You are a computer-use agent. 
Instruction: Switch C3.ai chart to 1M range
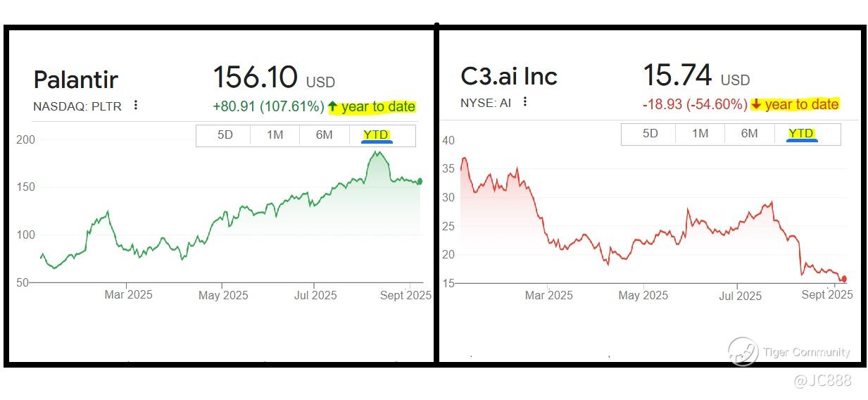700,133
